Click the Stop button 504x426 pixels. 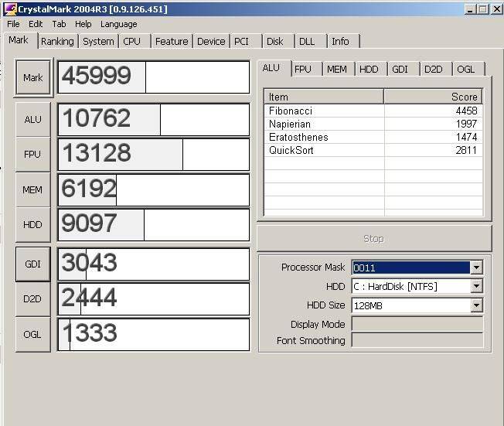coord(374,239)
